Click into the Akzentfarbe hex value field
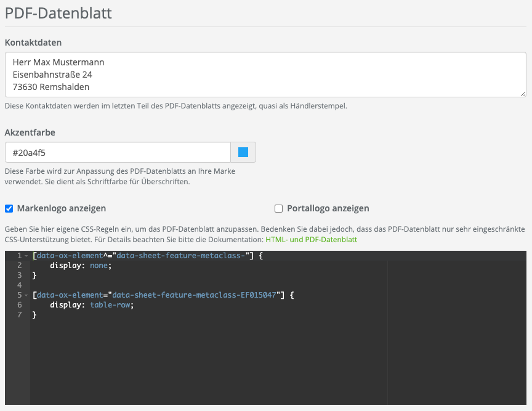The height and width of the screenshot is (411, 532). click(x=117, y=152)
